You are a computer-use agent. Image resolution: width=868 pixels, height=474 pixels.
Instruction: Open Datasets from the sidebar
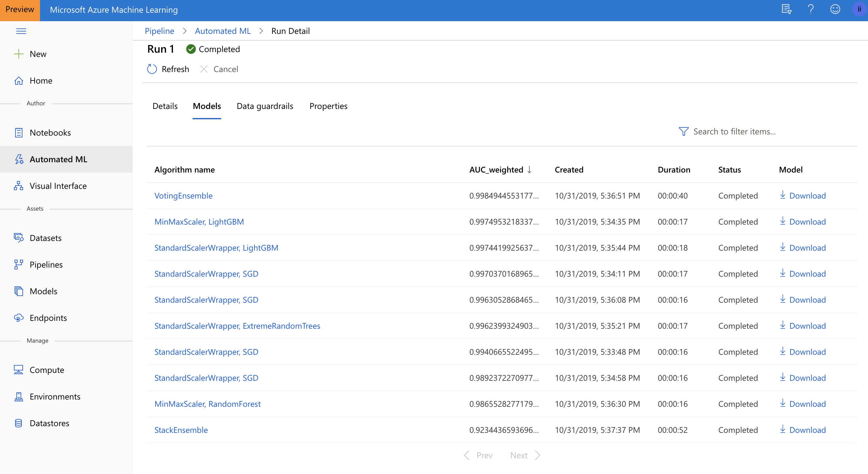45,238
